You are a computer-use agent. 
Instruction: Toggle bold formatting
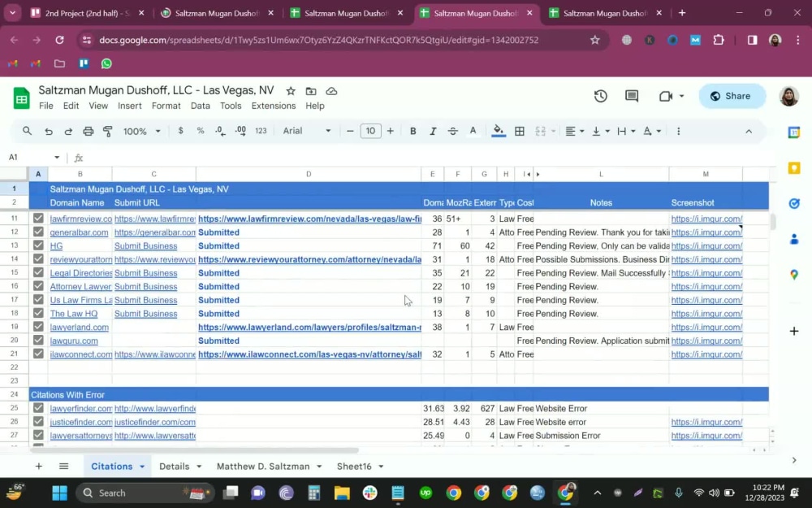tap(412, 131)
